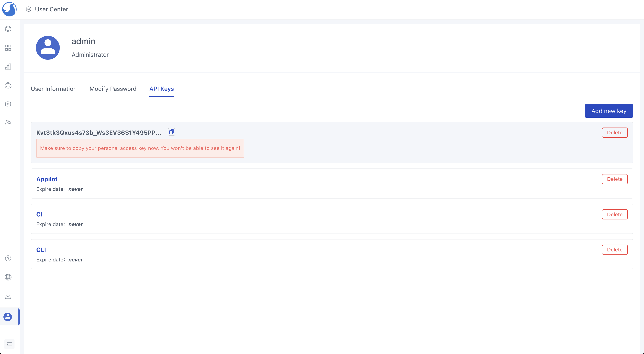Open the settings gear icon

[x=8, y=104]
